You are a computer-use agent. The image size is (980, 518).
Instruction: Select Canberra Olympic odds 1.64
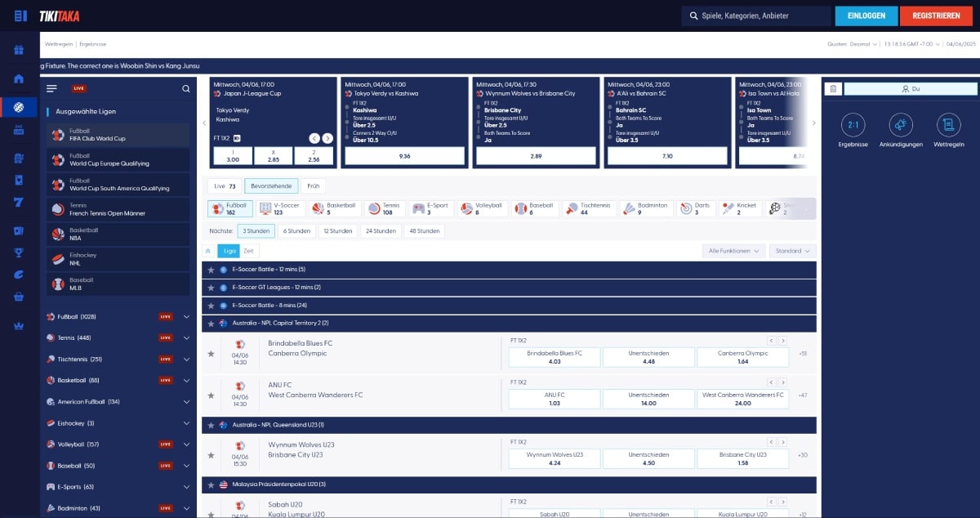(742, 357)
